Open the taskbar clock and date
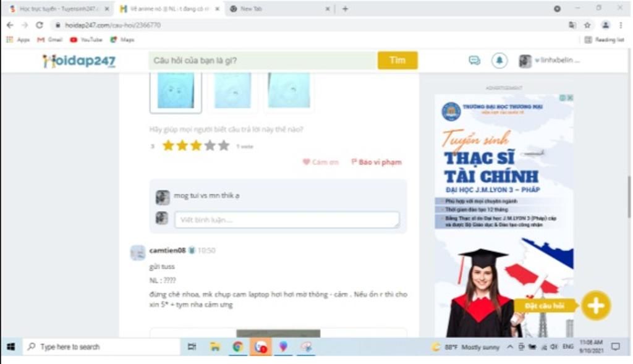Screen dimensions: 633x364 click(x=591, y=347)
